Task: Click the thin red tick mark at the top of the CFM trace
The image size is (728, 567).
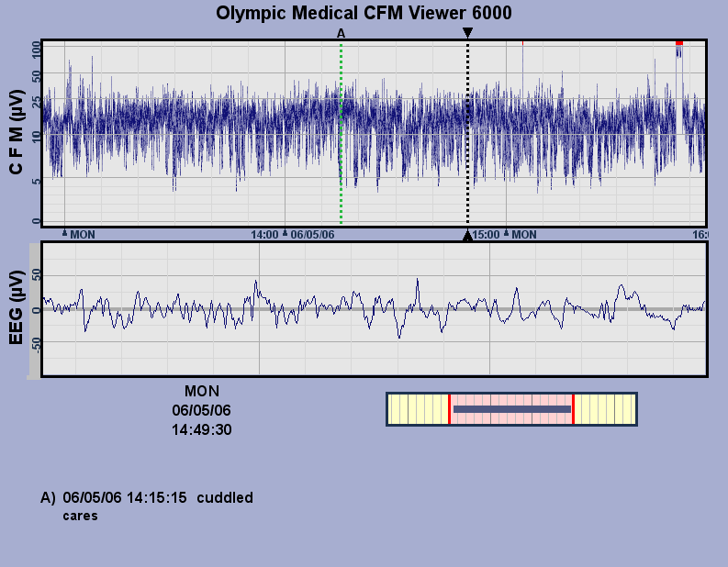Action: click(x=522, y=43)
